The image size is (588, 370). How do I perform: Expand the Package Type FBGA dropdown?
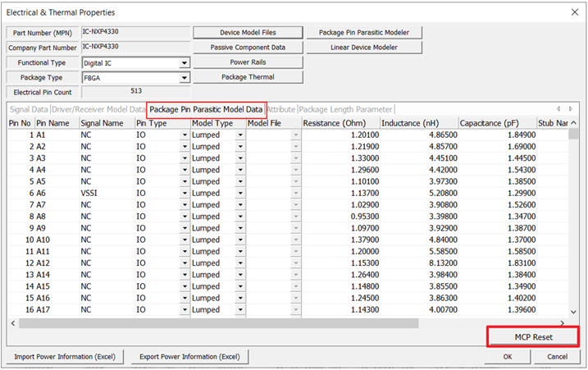tap(185, 79)
